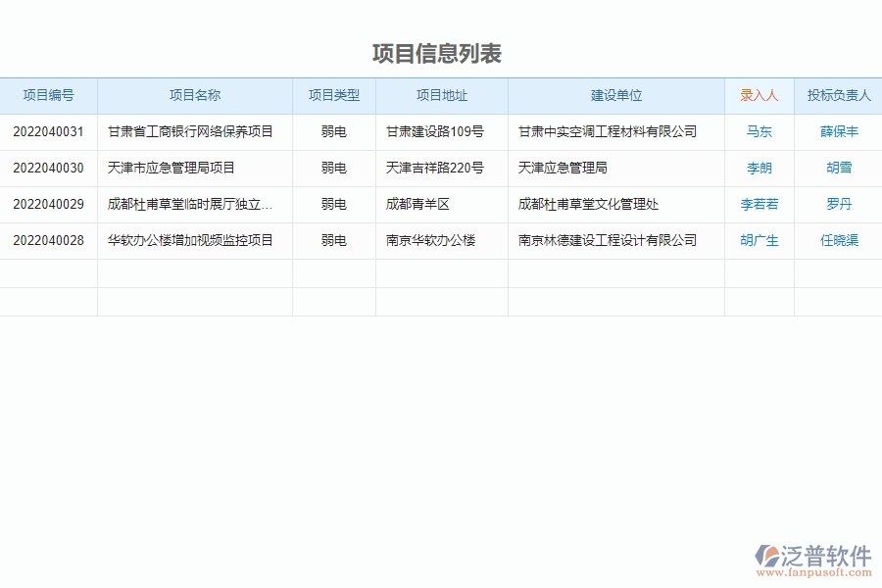Screen dimensions: 882x588
Task: Sort by 项目名称 column header
Action: tap(195, 95)
